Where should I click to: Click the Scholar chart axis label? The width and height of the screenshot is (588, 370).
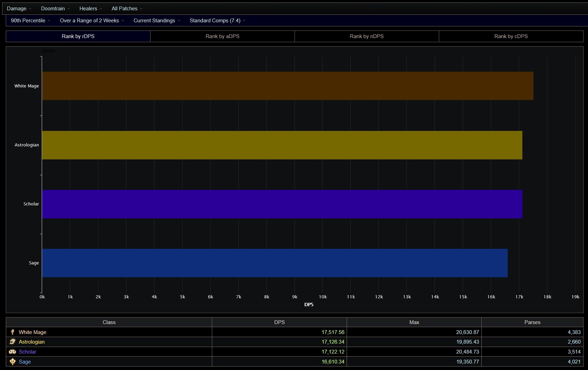pos(31,204)
